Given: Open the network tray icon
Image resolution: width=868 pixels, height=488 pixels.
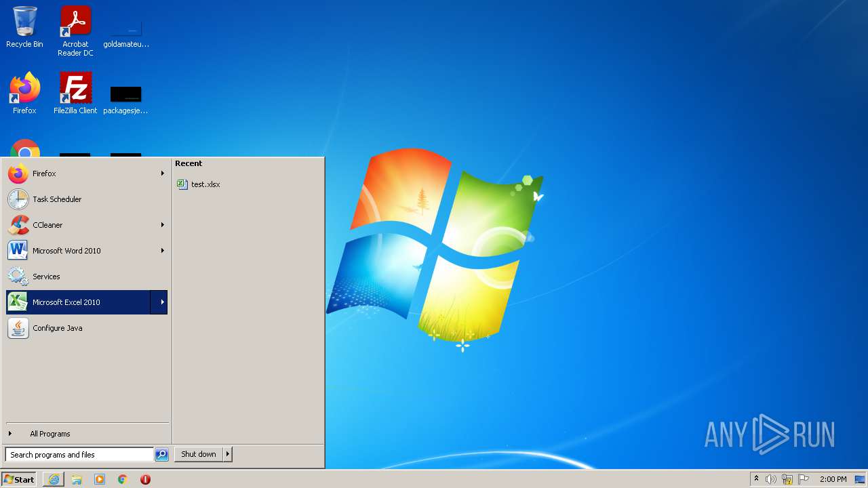Looking at the screenshot, I should point(787,479).
